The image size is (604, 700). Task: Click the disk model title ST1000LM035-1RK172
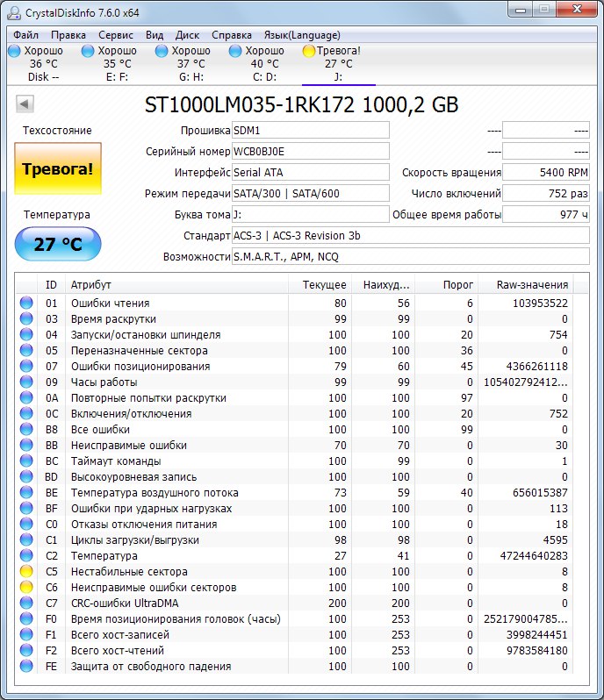tap(249, 105)
